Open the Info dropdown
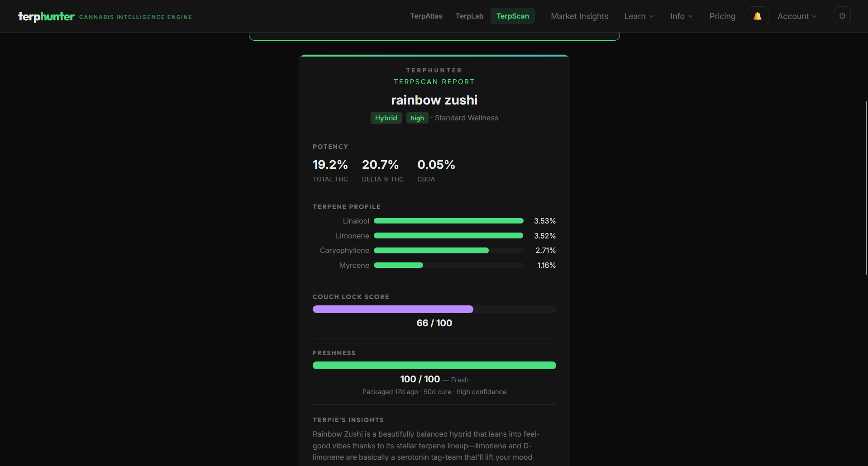 [681, 16]
